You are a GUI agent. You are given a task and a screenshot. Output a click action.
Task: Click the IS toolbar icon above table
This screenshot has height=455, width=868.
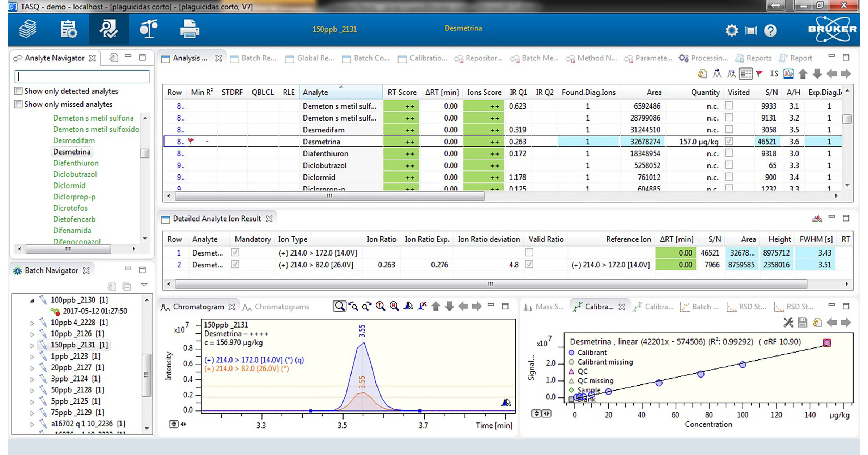[x=774, y=74]
